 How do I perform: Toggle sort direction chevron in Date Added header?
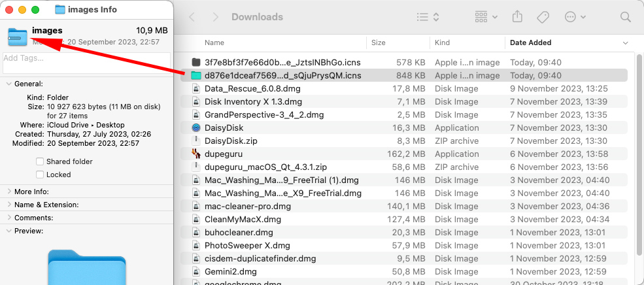point(625,42)
